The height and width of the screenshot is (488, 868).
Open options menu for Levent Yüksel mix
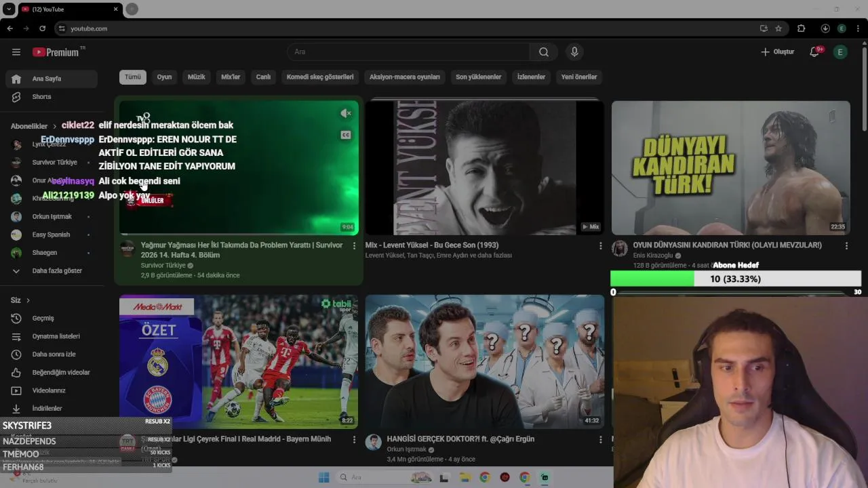coord(600,246)
